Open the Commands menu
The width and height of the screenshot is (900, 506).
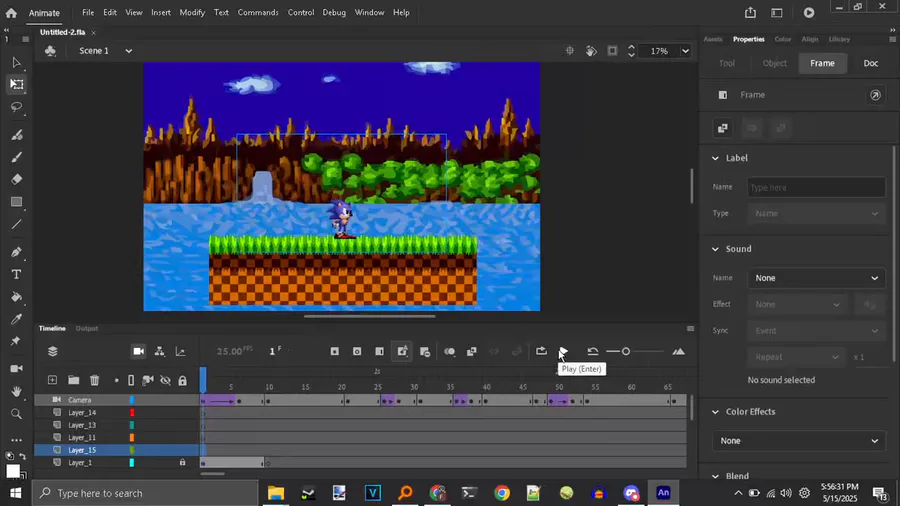[258, 13]
